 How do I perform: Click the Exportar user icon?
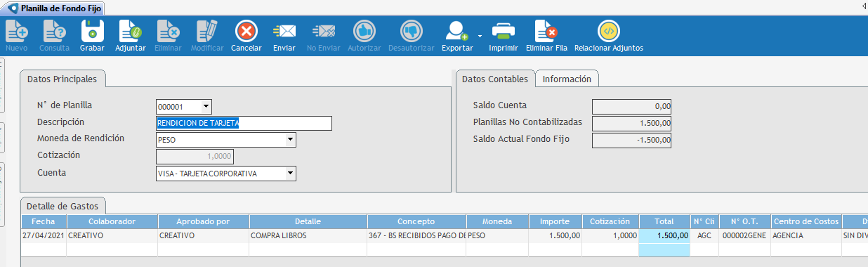pos(456,32)
